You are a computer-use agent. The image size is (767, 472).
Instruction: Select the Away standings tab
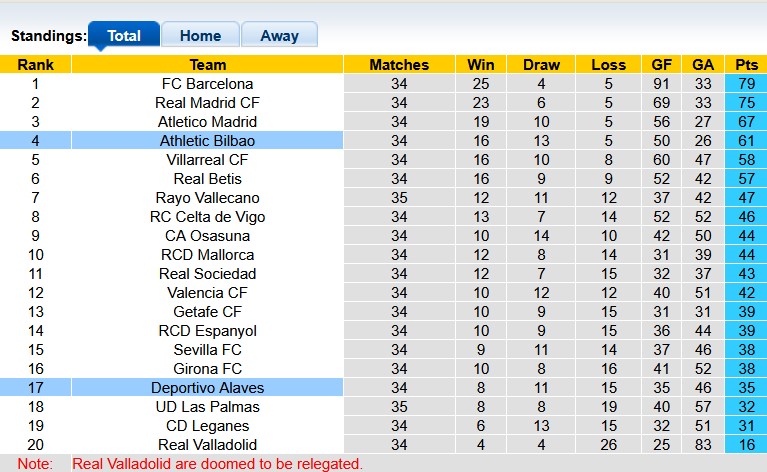279,35
